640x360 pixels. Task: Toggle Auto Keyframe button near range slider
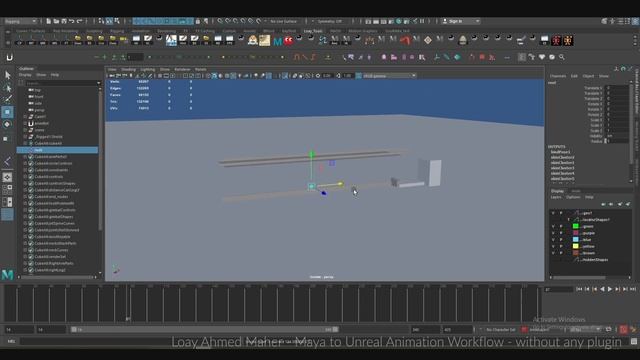pos(623,329)
